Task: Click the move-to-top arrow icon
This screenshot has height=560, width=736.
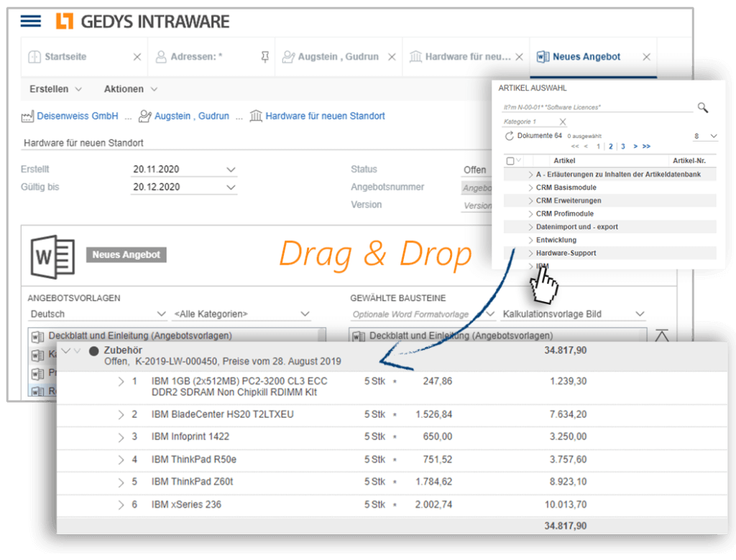Action: point(661,335)
